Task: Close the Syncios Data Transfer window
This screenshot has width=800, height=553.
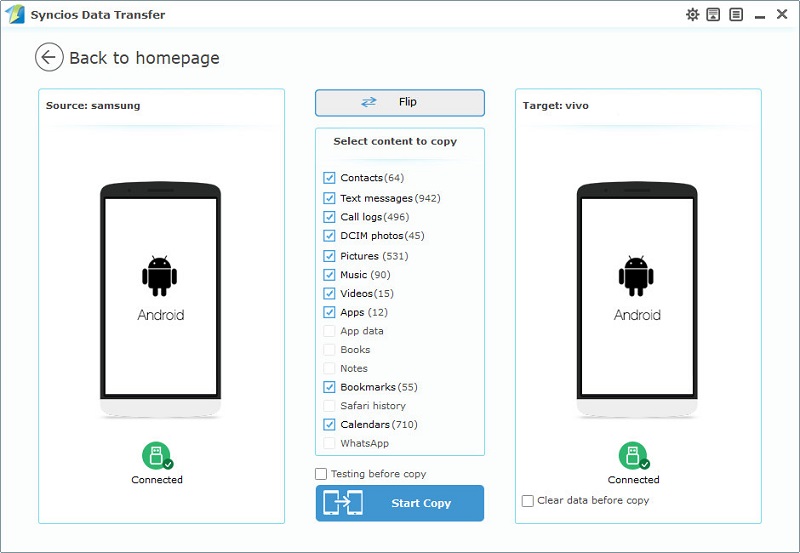Action: click(782, 14)
